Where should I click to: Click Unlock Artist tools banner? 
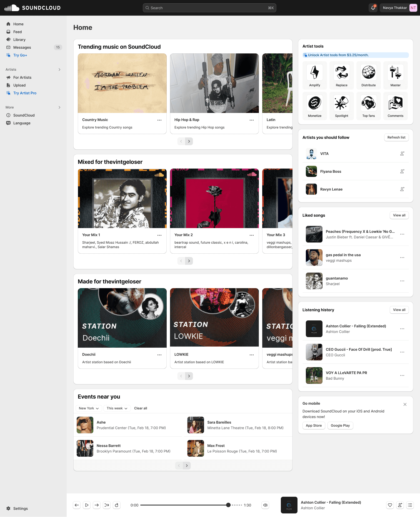[356, 55]
